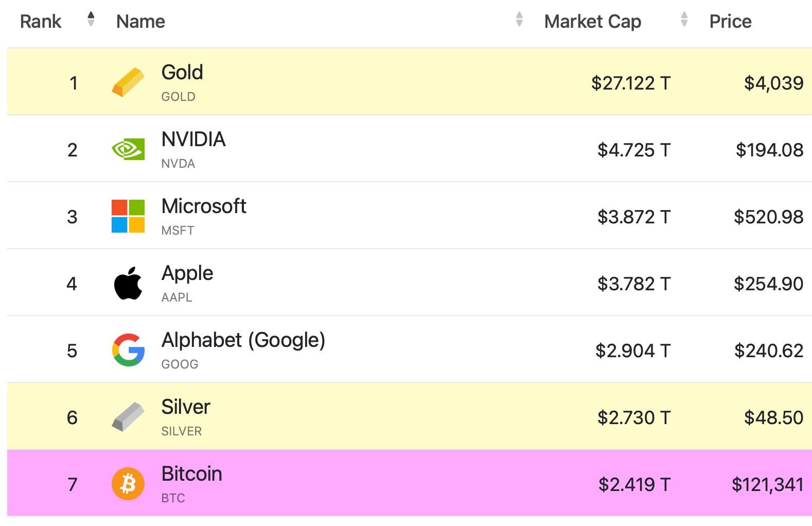Click the Silver bar icon
812x526 pixels.
pos(128,417)
